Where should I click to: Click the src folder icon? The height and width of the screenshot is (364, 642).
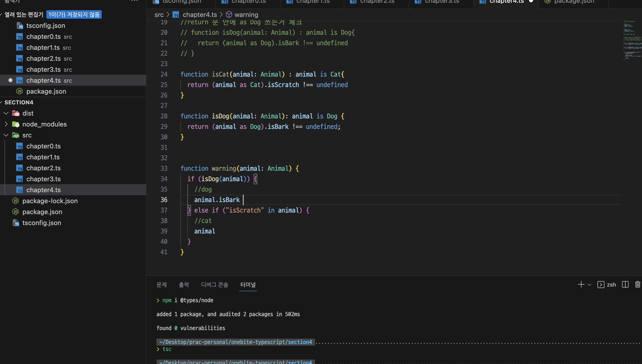[x=16, y=135]
